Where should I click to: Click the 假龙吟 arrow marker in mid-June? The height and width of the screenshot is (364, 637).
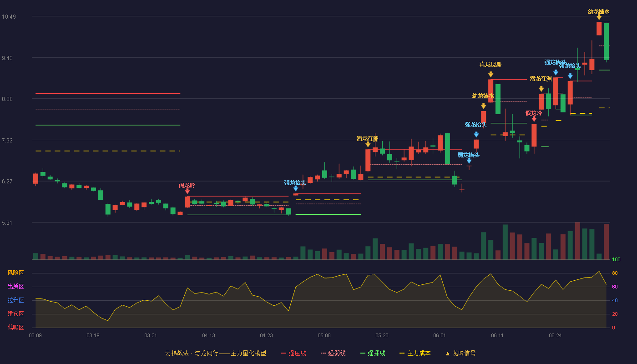tap(534, 119)
